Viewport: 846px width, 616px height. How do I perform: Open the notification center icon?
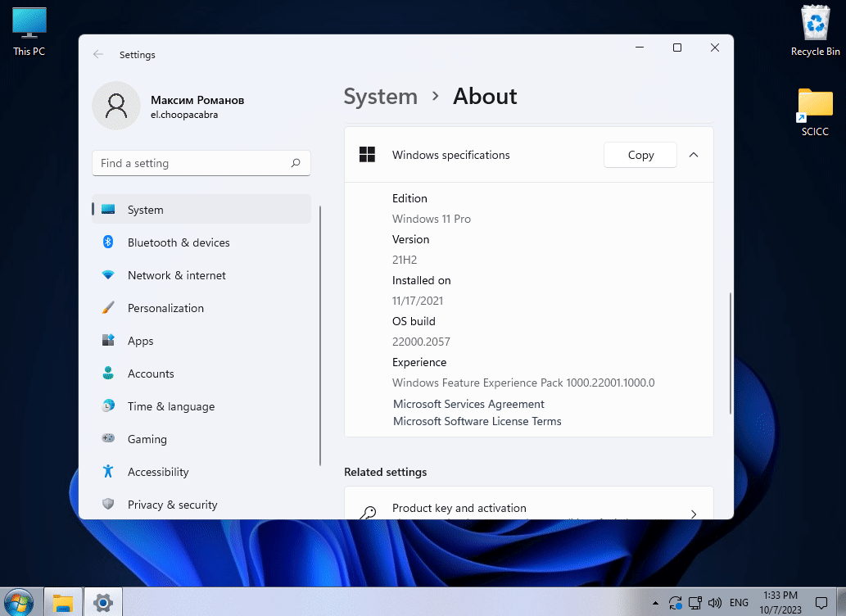[x=821, y=603]
